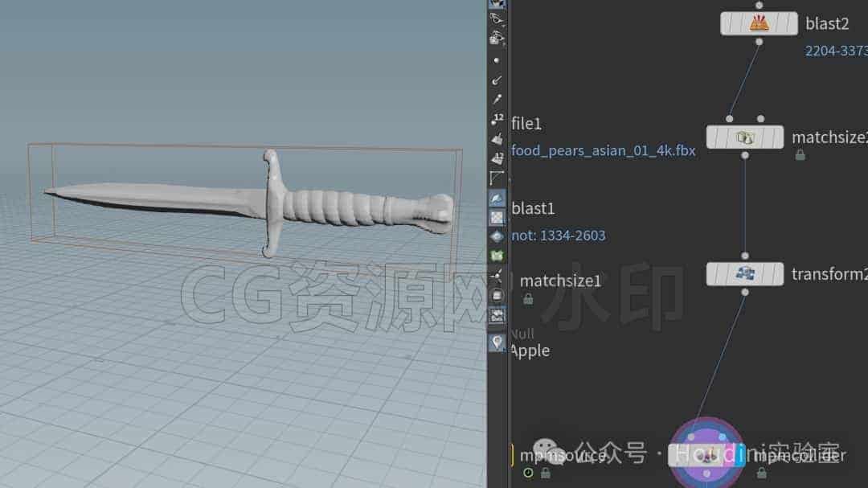Click the eye-shaped icon above the camera-eye icon
This screenshot has height=488, width=868.
(x=497, y=18)
